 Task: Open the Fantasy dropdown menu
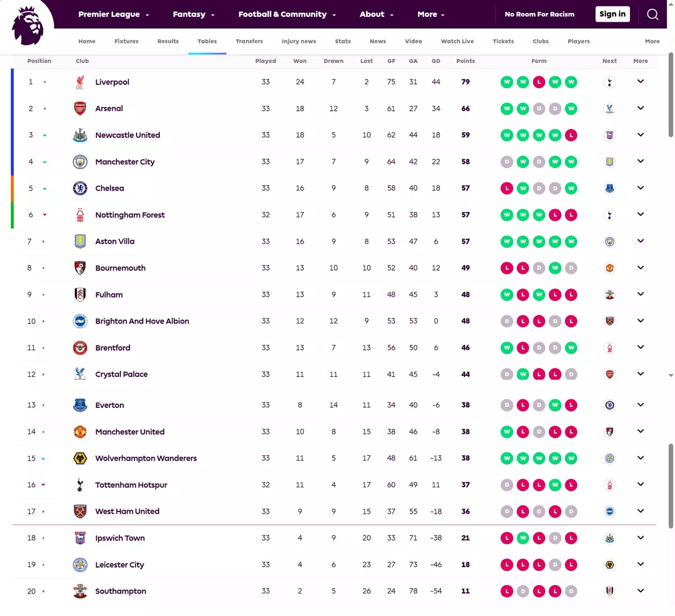(193, 14)
